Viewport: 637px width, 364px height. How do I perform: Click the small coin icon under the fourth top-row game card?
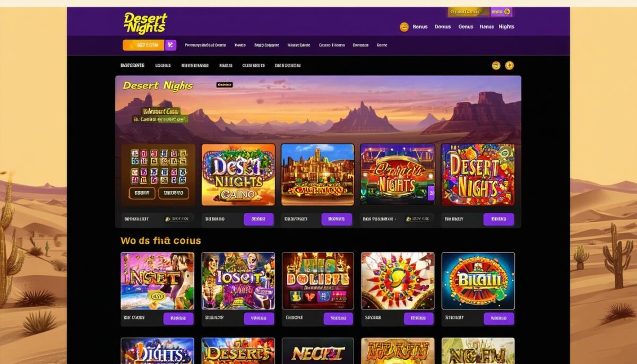407,219
